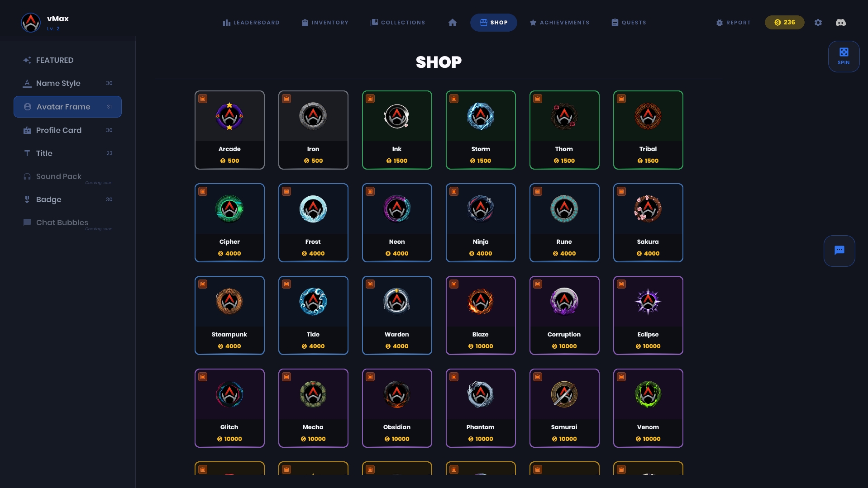Click the vMax profile avatar
The height and width of the screenshot is (488, 868).
pyautogui.click(x=31, y=23)
